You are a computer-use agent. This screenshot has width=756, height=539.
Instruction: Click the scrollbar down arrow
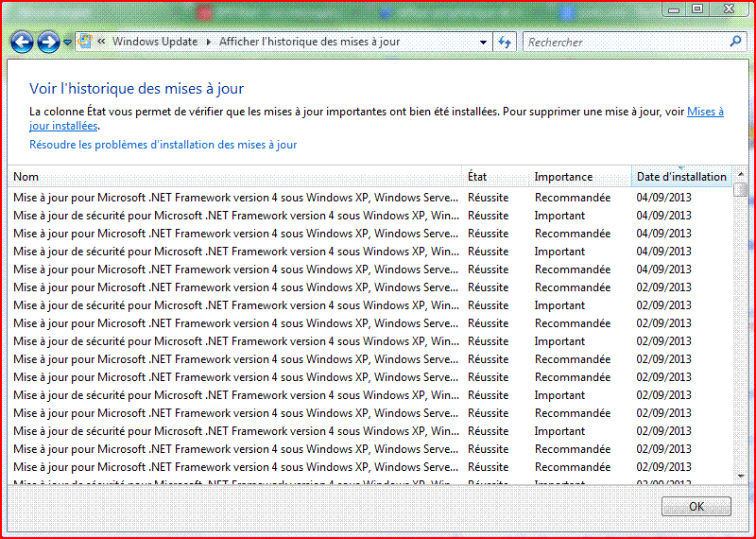coord(741,477)
